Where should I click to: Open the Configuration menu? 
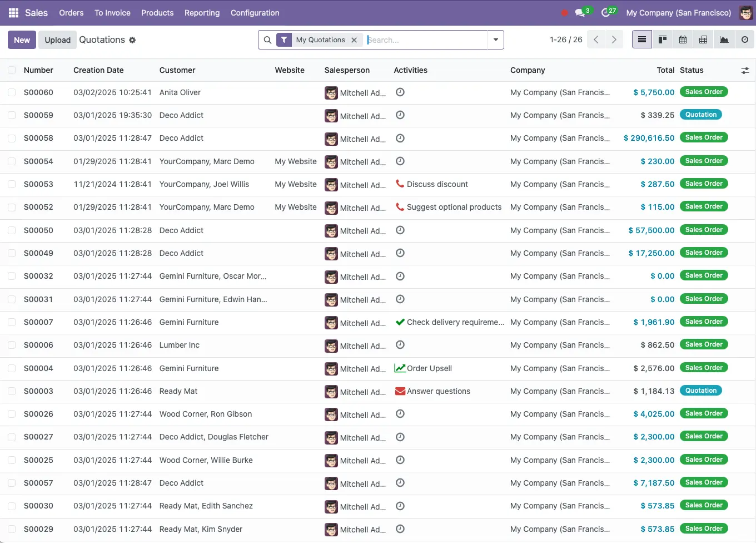click(255, 12)
